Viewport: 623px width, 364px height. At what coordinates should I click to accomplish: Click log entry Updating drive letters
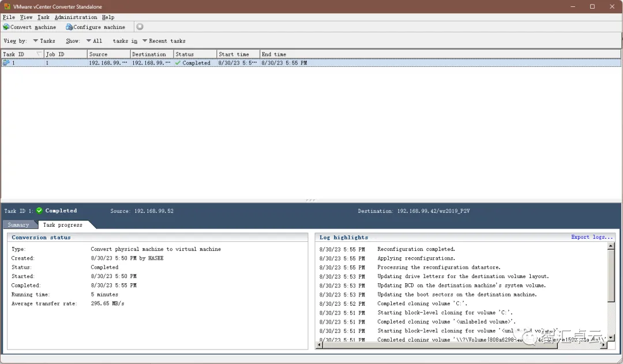tap(463, 276)
